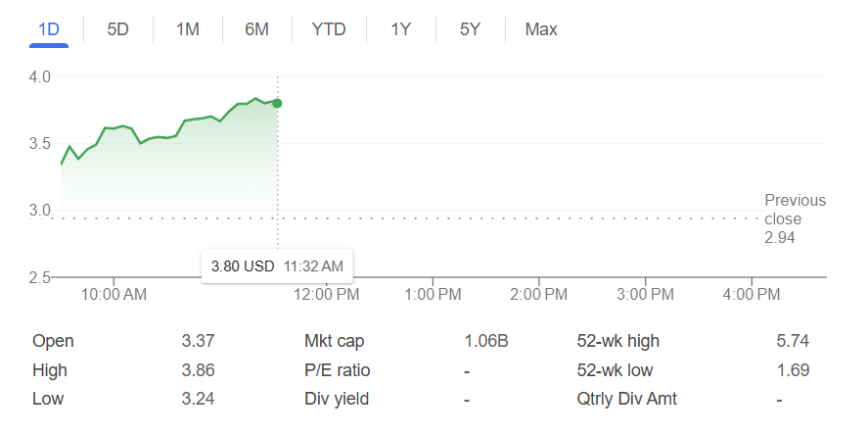868x434 pixels.
Task: Click the 4:00 PM axis label
Action: pyautogui.click(x=752, y=294)
